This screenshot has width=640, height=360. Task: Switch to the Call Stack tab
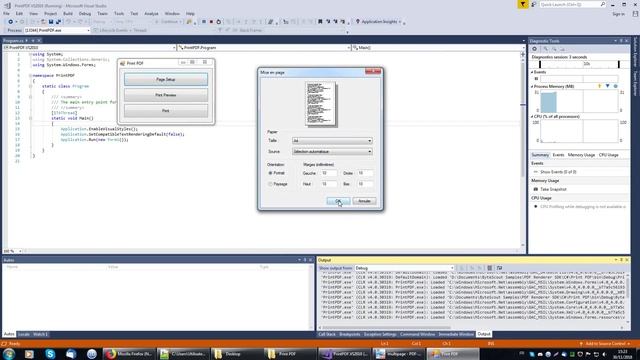327,334
